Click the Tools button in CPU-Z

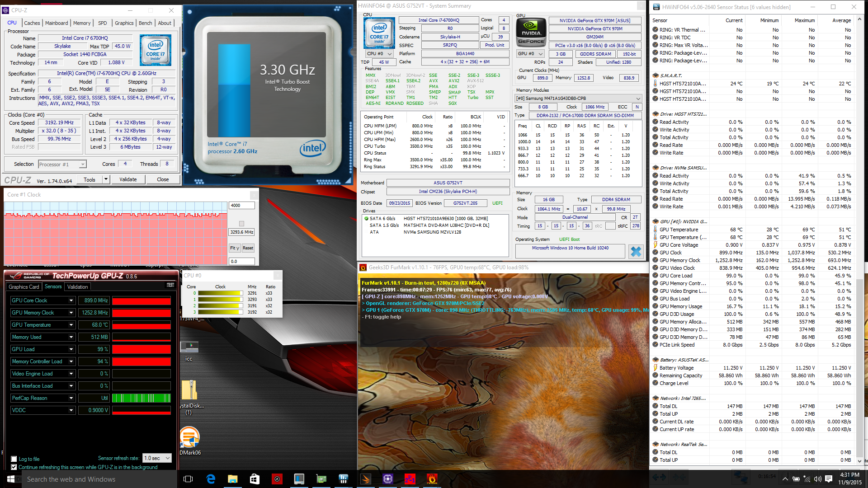[x=90, y=179]
